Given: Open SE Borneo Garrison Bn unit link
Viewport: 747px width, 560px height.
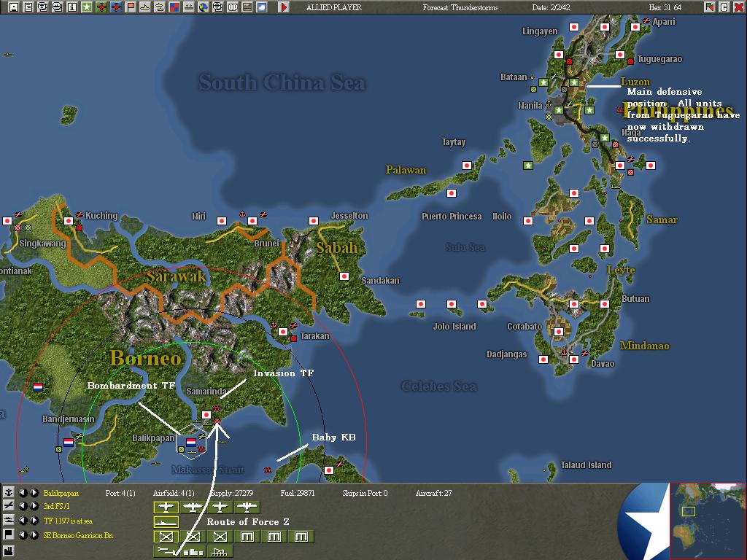Looking at the screenshot, I should click(78, 535).
